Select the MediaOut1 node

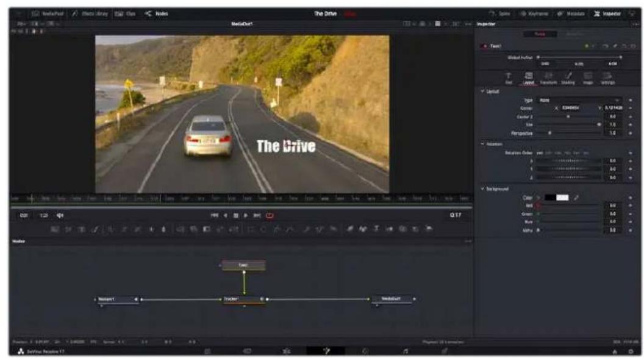tap(392, 299)
